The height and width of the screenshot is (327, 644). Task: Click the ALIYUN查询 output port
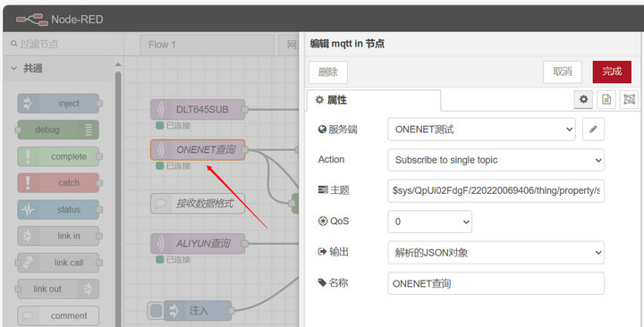coord(245,244)
